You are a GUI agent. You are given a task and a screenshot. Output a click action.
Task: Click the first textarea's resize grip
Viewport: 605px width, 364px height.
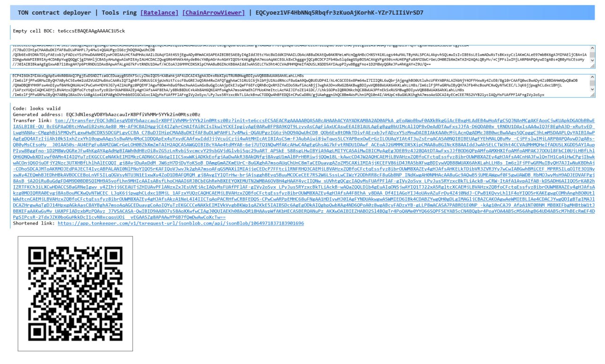point(592,66)
